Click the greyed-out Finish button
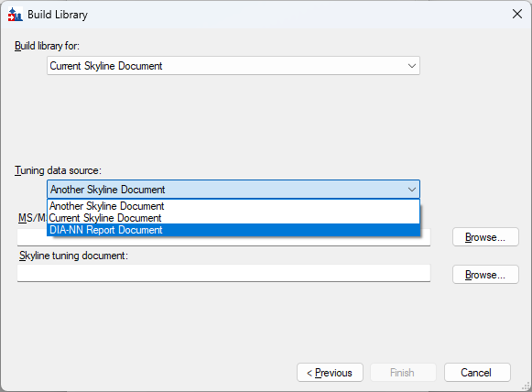The image size is (532, 392). [403, 373]
